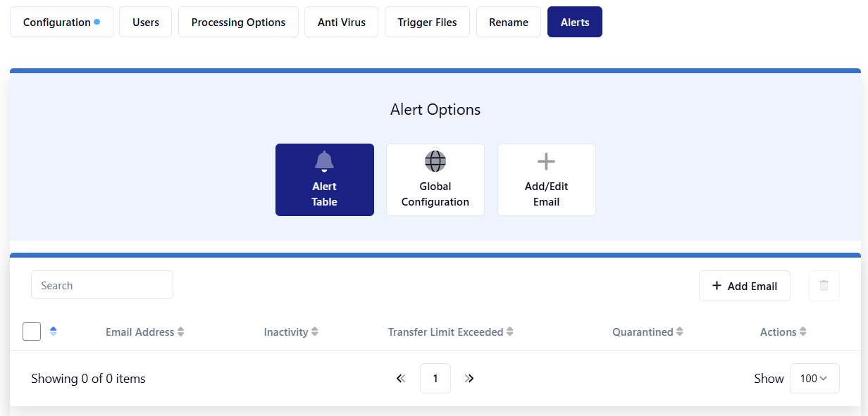868x416 pixels.
Task: Sort by Transfer Limit Exceeded column
Action: (x=509, y=332)
